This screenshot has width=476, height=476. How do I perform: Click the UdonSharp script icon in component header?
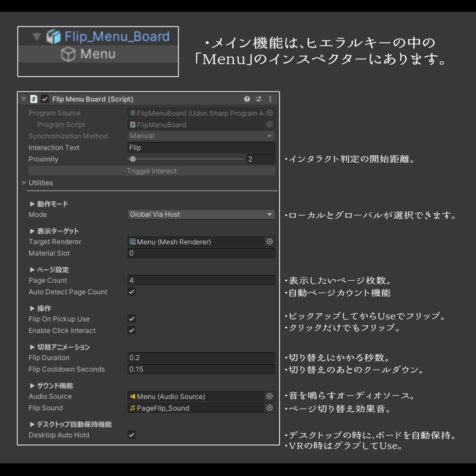pyautogui.click(x=33, y=99)
